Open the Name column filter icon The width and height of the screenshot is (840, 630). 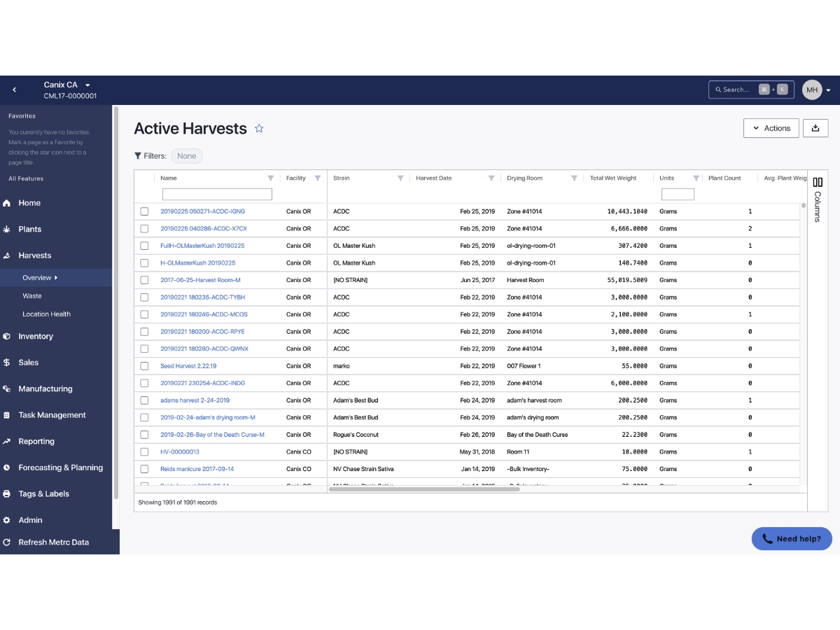point(271,178)
